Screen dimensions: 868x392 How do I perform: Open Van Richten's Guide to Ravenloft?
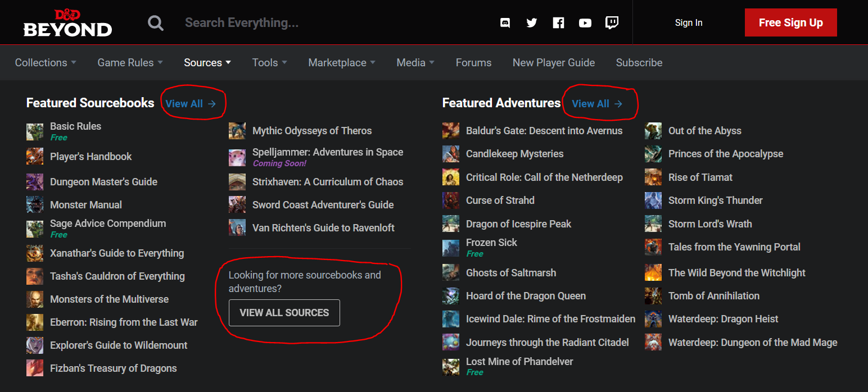point(323,228)
